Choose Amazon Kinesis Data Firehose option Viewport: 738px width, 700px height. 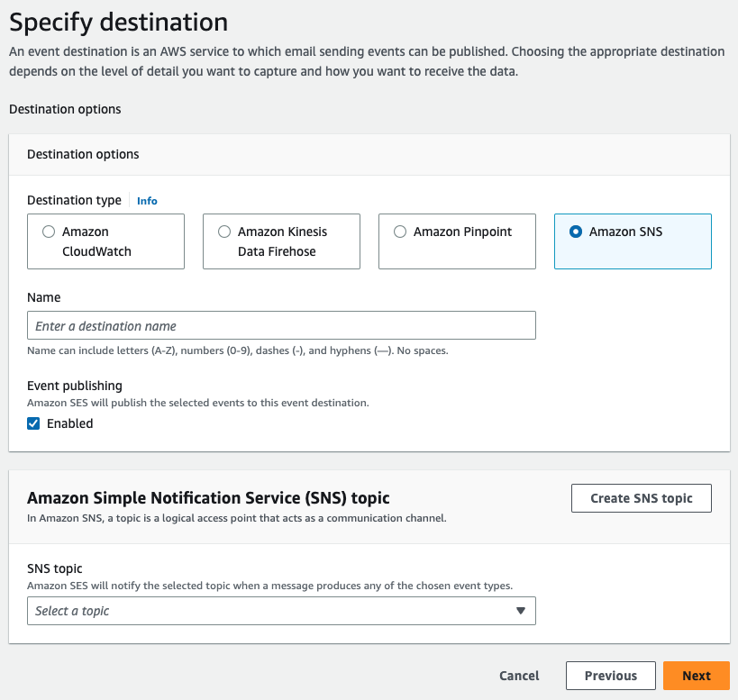click(x=224, y=232)
